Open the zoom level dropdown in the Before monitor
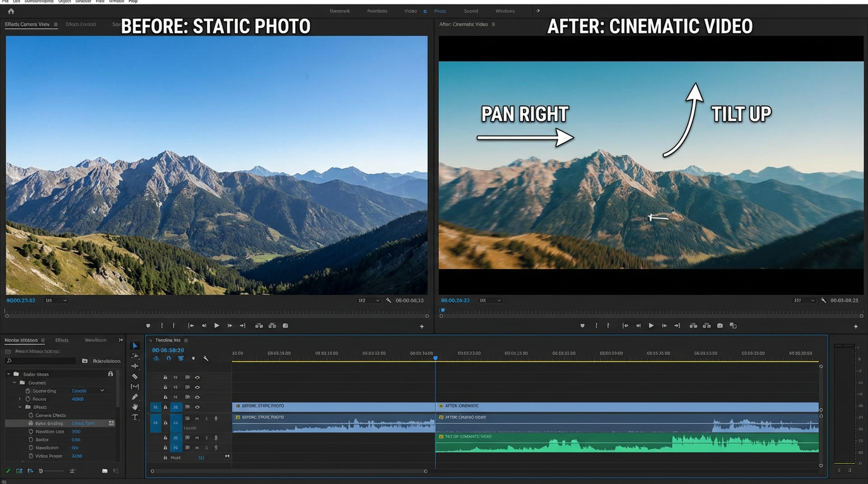 click(x=56, y=301)
